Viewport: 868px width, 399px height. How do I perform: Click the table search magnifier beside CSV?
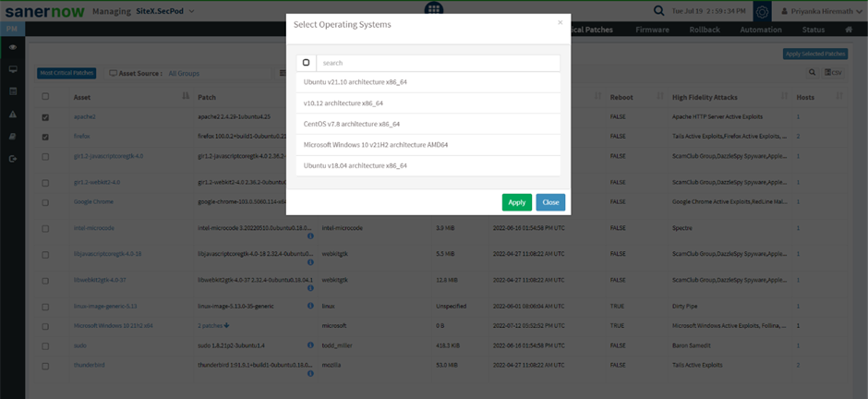click(x=812, y=72)
